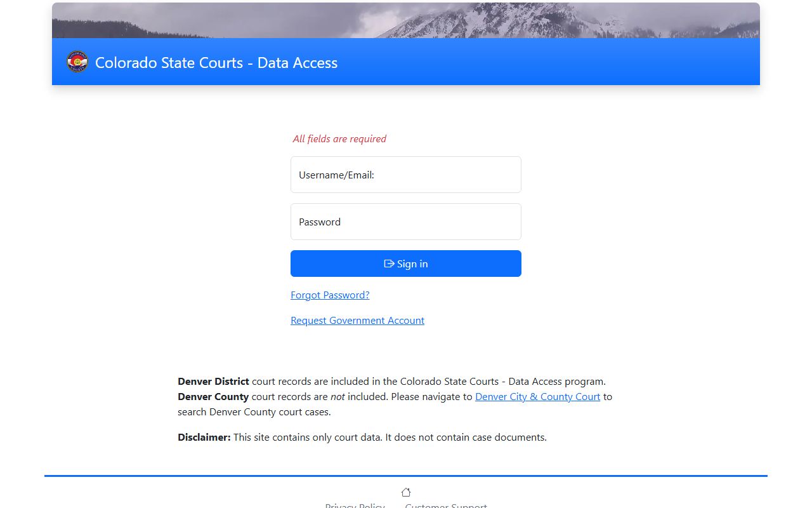Click the Username/Email input field
The height and width of the screenshot is (508, 812).
point(406,175)
